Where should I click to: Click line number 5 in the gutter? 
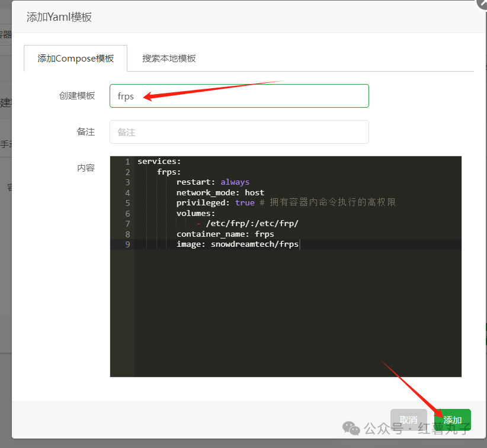click(x=127, y=203)
